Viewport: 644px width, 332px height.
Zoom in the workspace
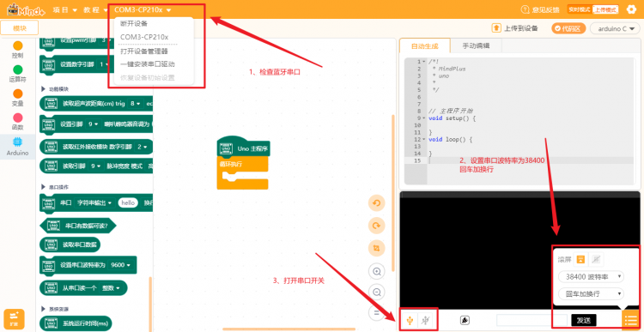[x=376, y=271]
